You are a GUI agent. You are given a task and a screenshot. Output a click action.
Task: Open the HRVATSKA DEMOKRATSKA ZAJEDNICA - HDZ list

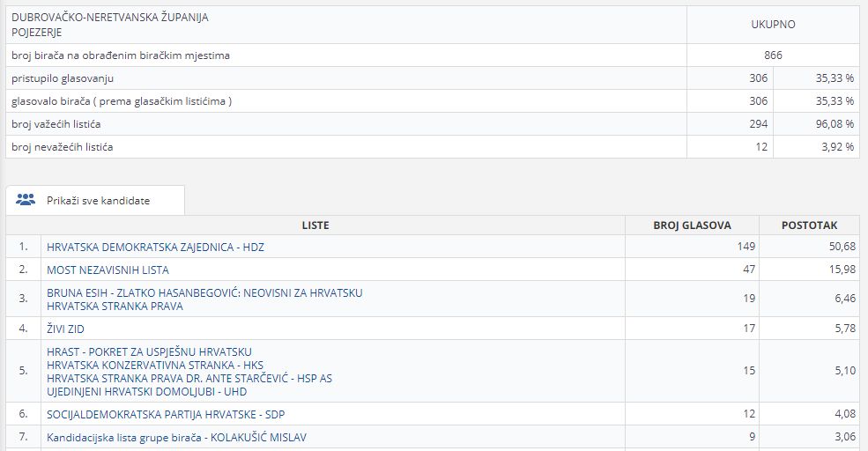click(155, 248)
